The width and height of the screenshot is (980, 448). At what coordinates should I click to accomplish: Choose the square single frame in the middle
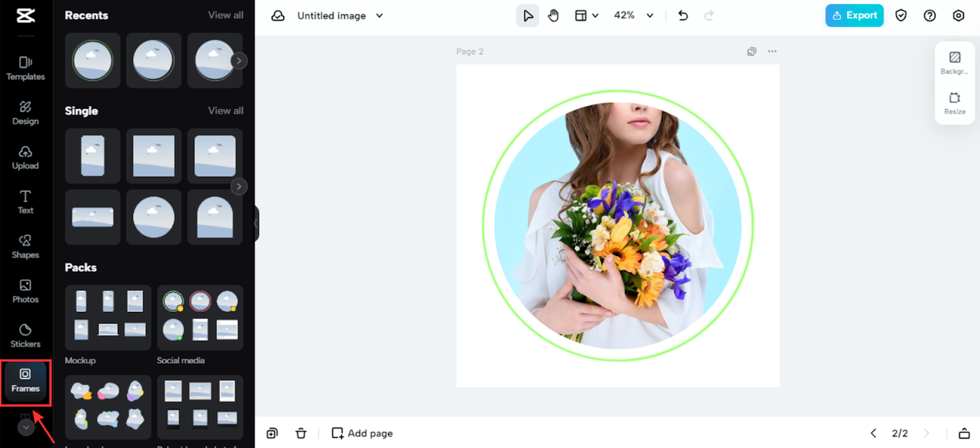(154, 155)
